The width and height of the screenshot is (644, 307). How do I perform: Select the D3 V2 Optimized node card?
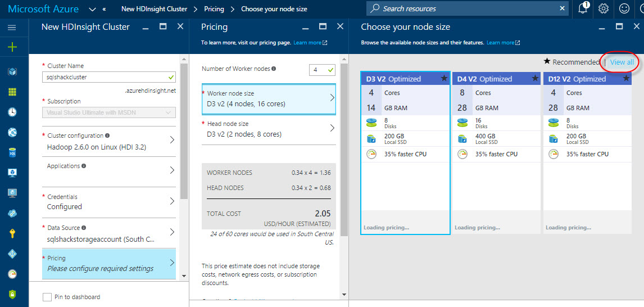[x=405, y=153]
